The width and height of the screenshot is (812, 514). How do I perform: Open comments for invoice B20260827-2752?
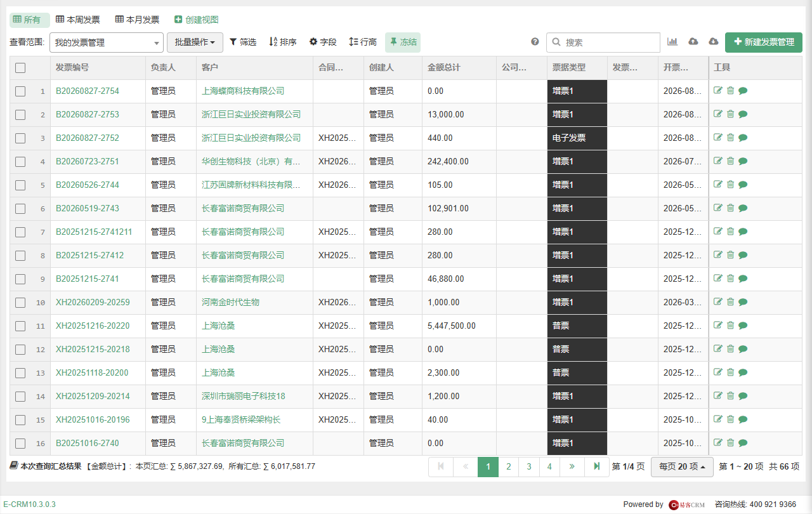743,138
